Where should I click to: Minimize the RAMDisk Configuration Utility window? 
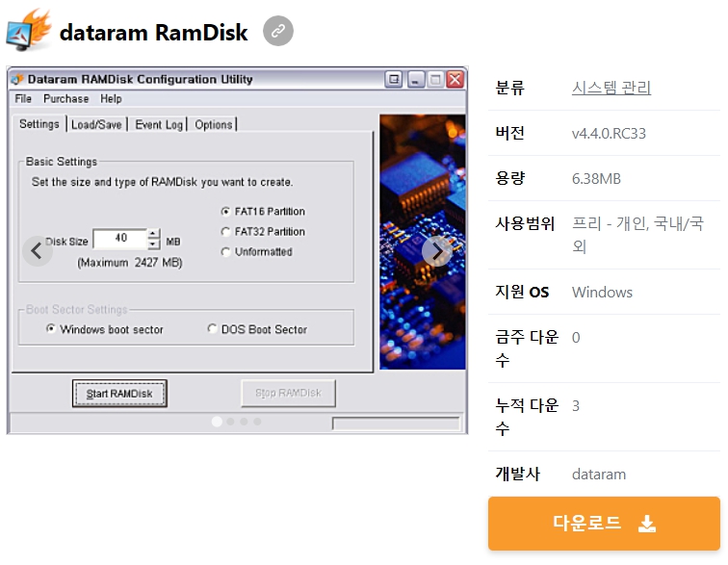(x=416, y=79)
